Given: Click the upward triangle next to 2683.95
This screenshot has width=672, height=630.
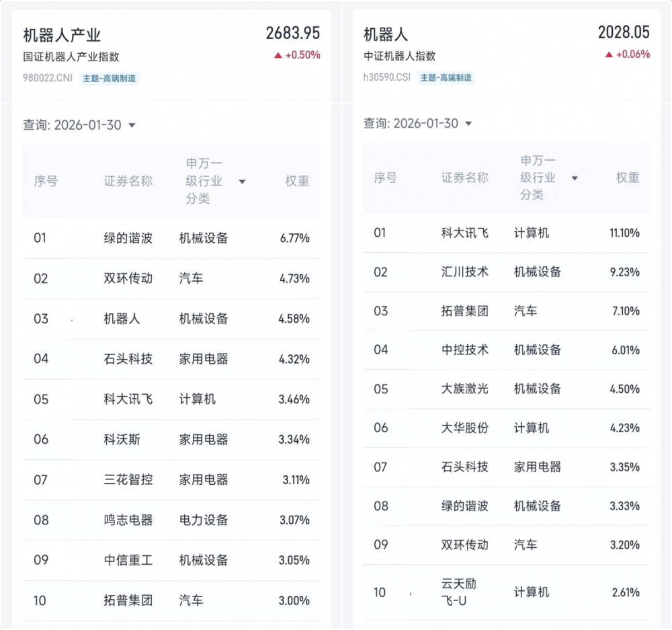Looking at the screenshot, I should point(278,56).
